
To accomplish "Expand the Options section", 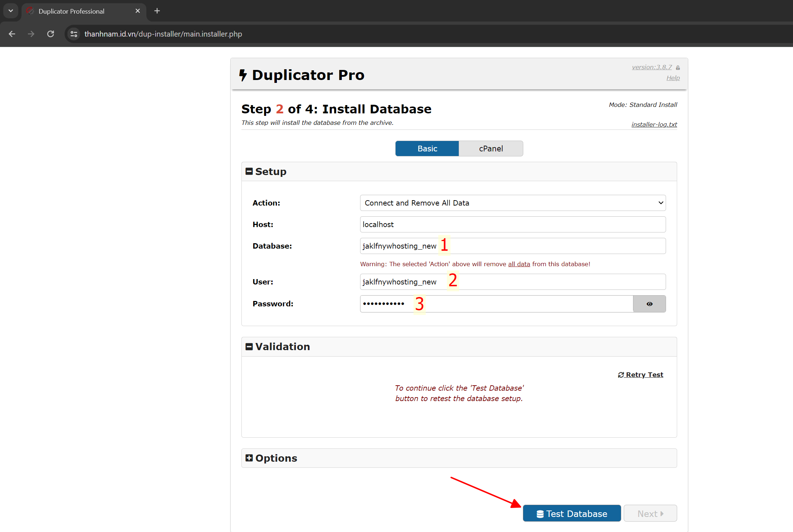I will coord(249,458).
